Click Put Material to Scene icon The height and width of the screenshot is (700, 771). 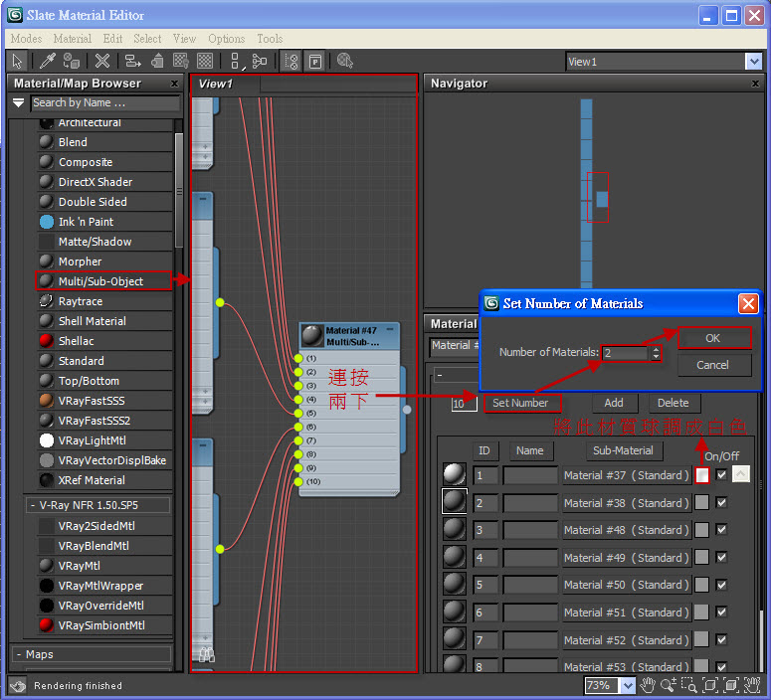(72, 62)
